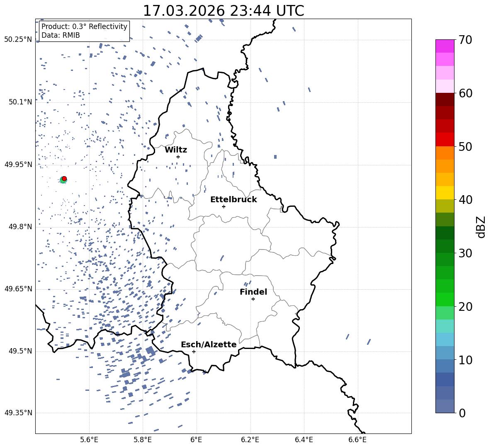Pick the magenta top colorbar segment
Image resolution: width=491 pixels, height=448 pixels.
point(445,46)
